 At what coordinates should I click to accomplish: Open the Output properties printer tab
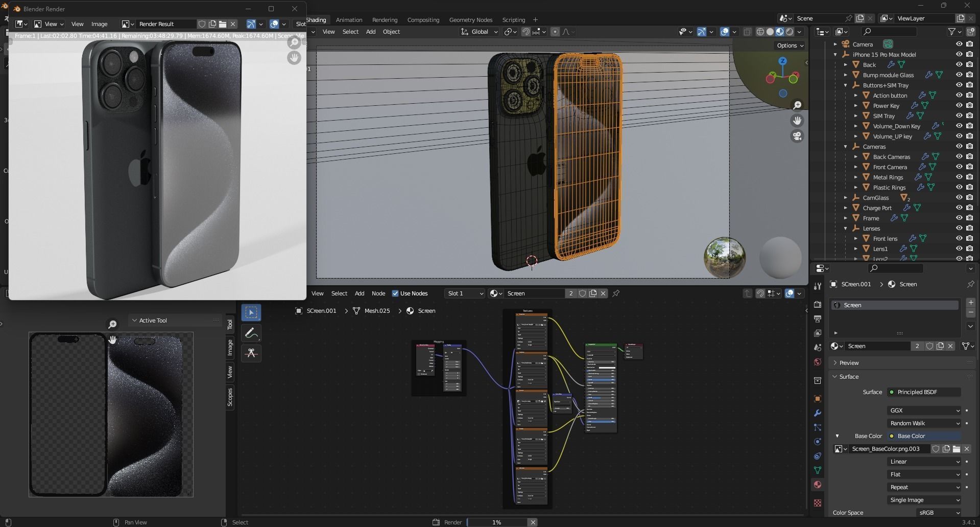(818, 319)
